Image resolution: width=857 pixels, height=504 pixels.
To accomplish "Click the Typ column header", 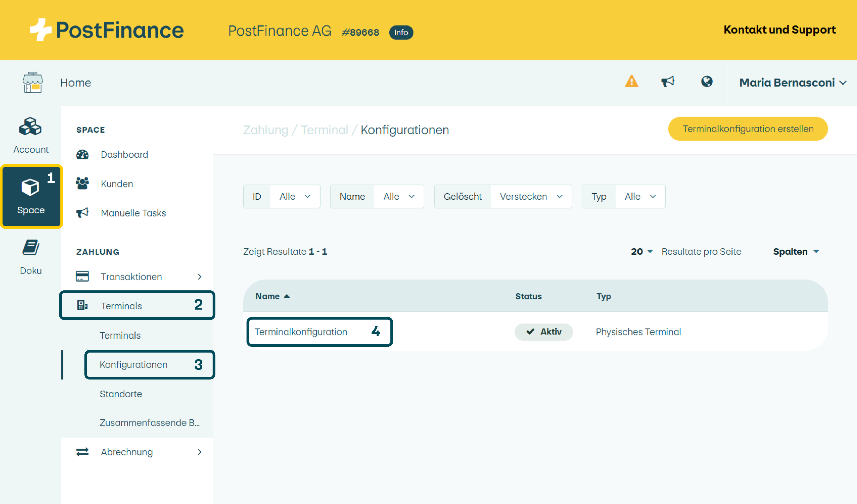I will pos(604,296).
